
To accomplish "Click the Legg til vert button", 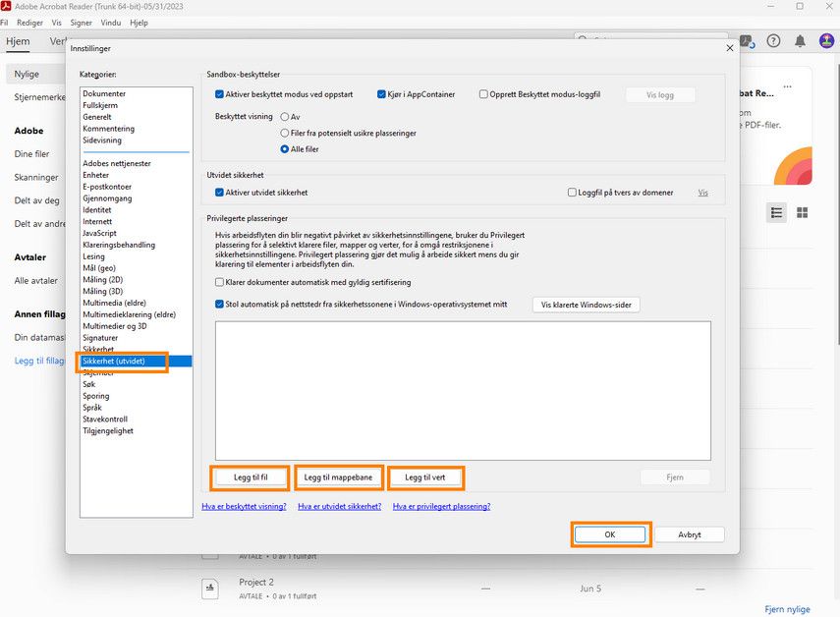I will point(424,477).
